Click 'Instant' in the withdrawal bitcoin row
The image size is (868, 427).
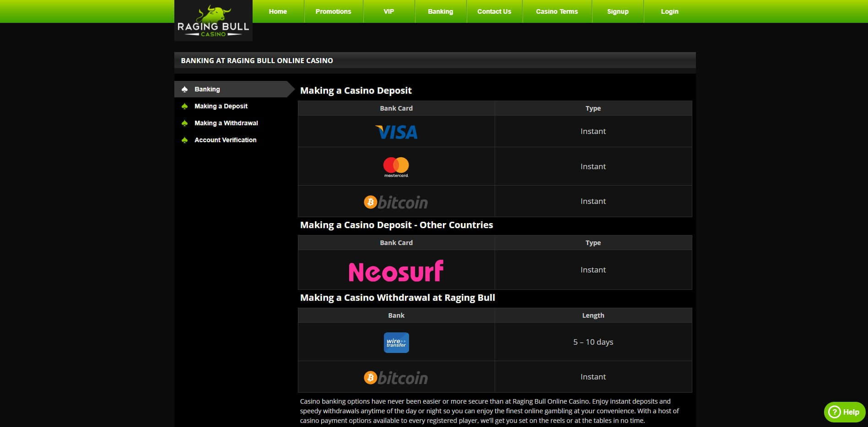[593, 377]
